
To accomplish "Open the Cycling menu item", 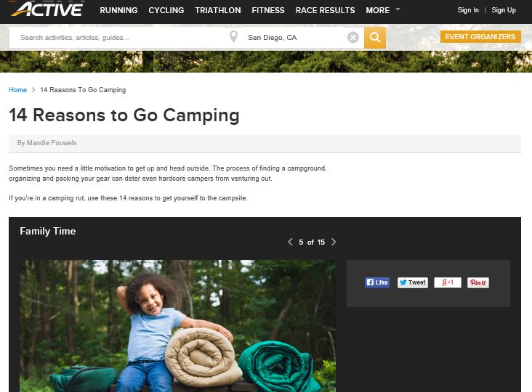I will [x=166, y=10].
